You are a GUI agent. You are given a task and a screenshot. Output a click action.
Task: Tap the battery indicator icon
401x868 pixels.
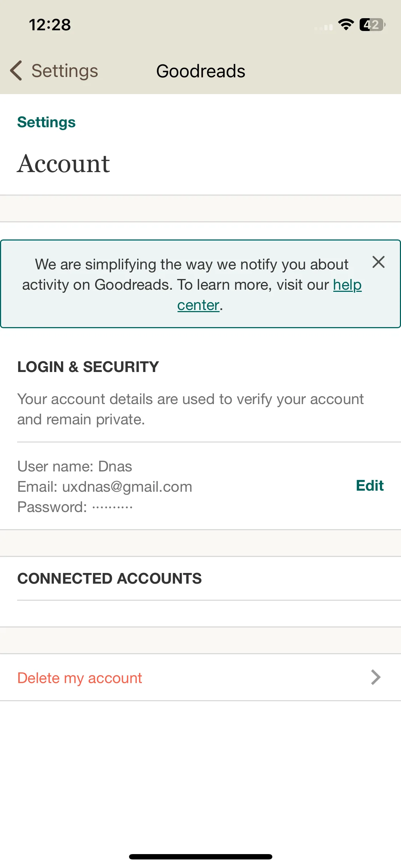[x=372, y=25]
